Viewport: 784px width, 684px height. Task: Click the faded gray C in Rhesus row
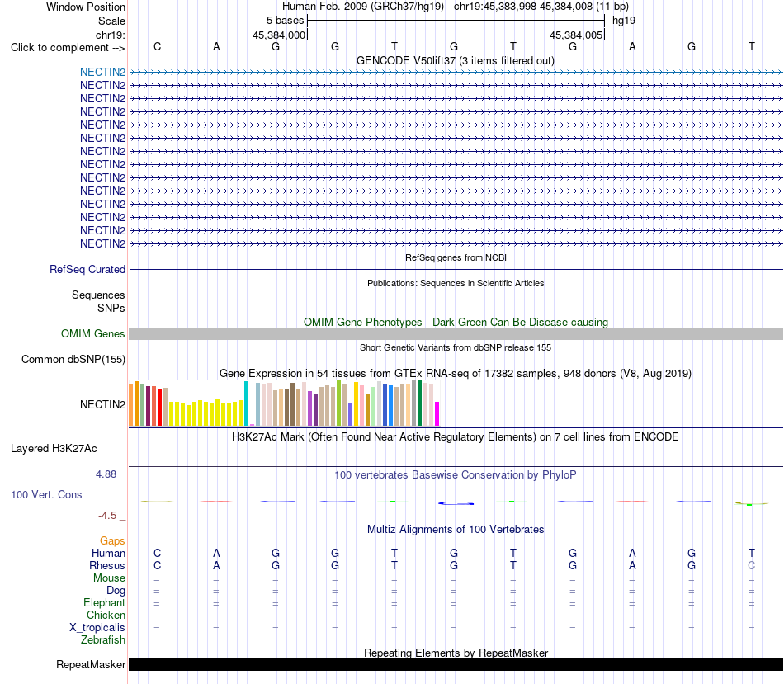tap(751, 565)
